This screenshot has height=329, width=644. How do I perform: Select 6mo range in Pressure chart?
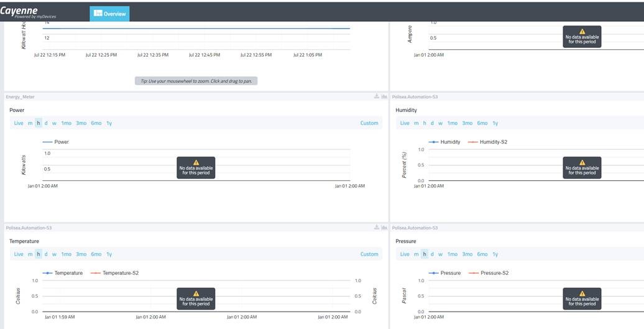(x=482, y=254)
